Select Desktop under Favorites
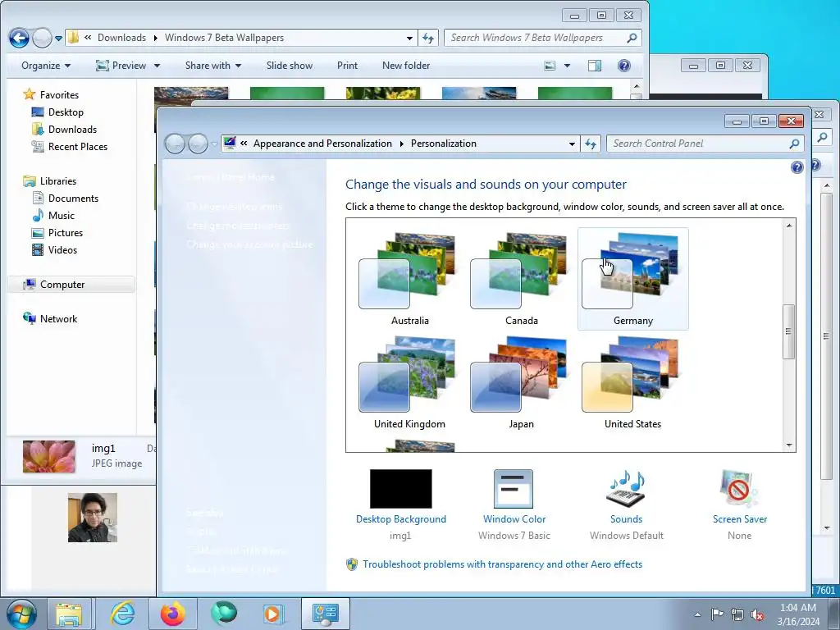840x630 pixels. [66, 112]
